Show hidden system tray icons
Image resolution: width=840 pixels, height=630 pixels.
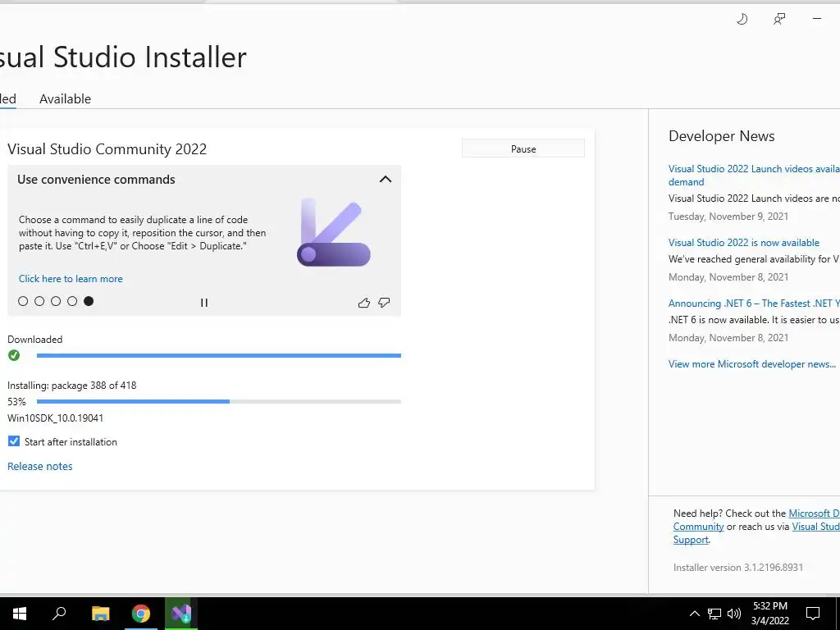pyautogui.click(x=694, y=614)
